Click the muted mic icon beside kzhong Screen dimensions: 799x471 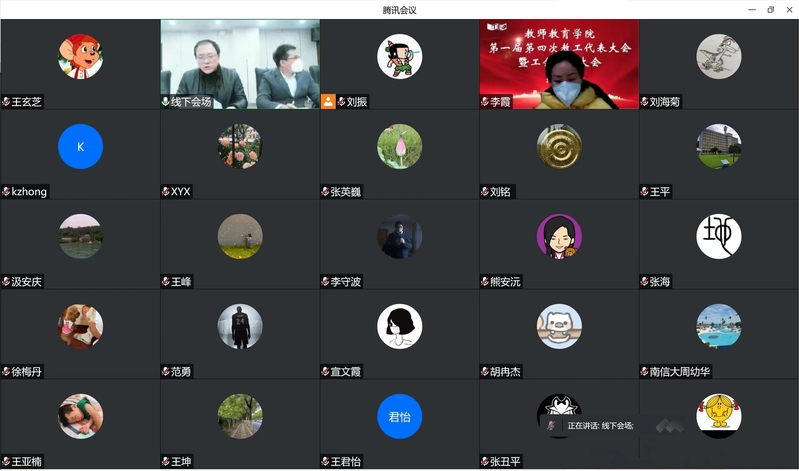point(6,192)
